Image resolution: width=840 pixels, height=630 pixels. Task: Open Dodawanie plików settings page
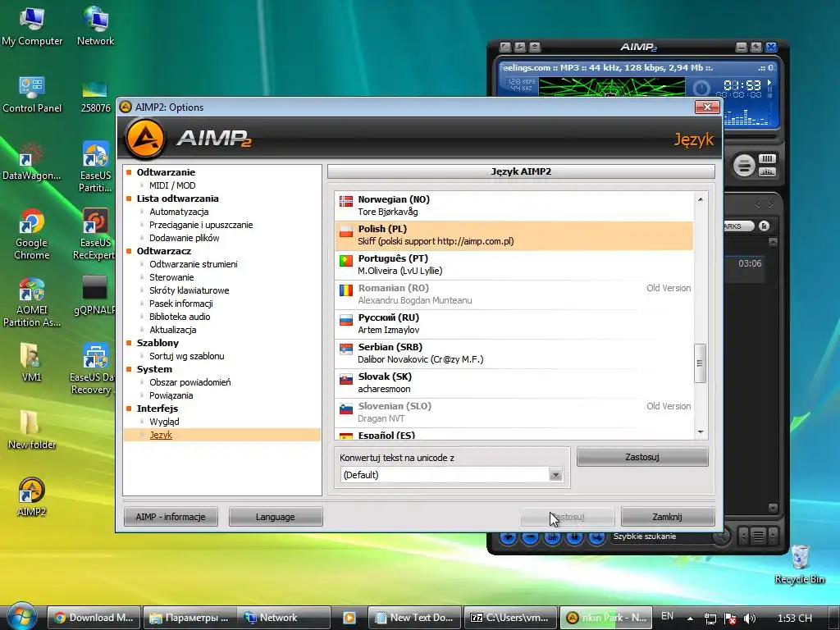tap(185, 238)
